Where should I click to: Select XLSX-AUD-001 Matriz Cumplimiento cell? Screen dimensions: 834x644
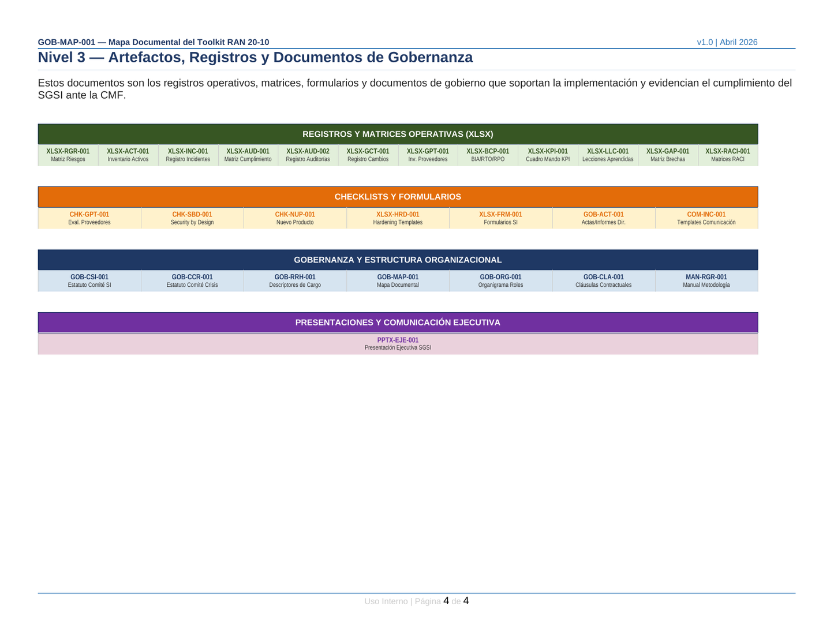248,155
